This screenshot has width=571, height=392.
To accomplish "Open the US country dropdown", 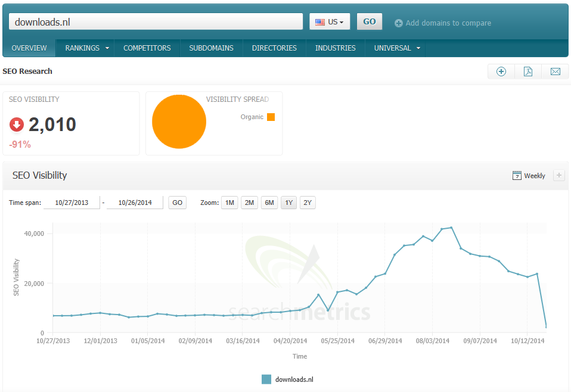I will click(x=330, y=21).
